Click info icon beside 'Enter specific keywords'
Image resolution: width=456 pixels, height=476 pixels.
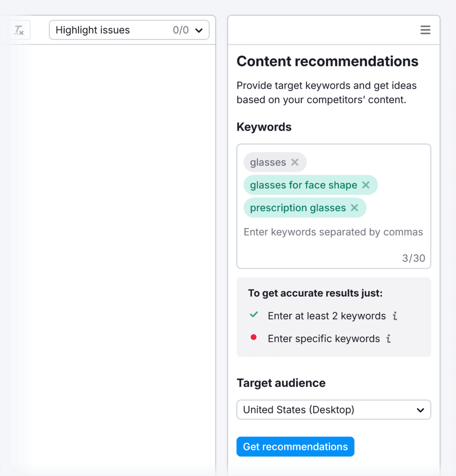[x=389, y=339]
